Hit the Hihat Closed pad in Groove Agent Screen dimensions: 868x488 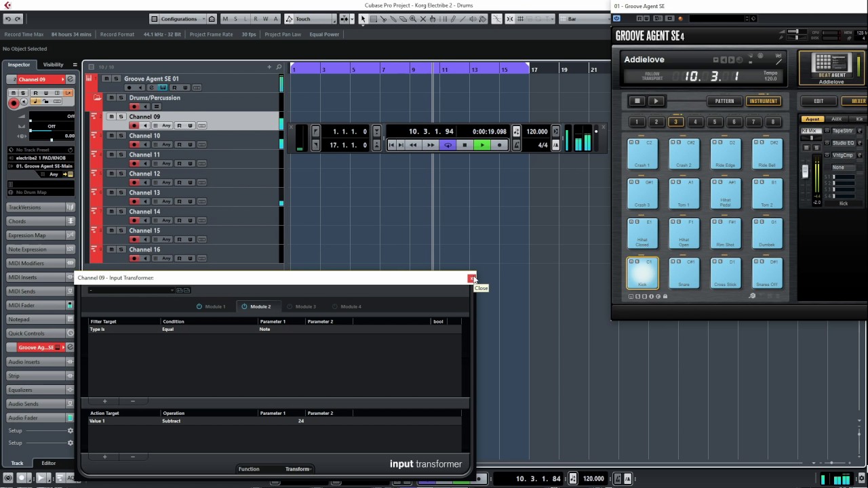(642, 233)
